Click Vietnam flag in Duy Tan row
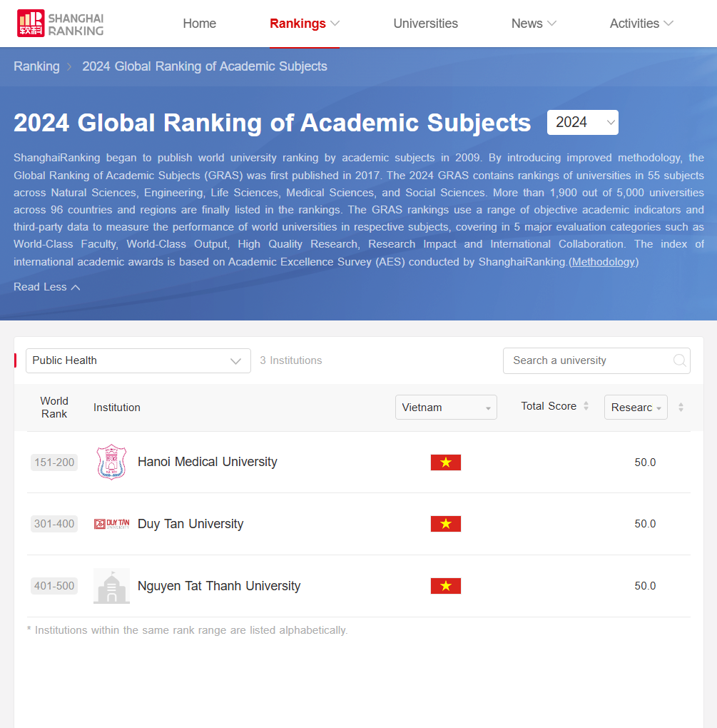 tap(445, 524)
